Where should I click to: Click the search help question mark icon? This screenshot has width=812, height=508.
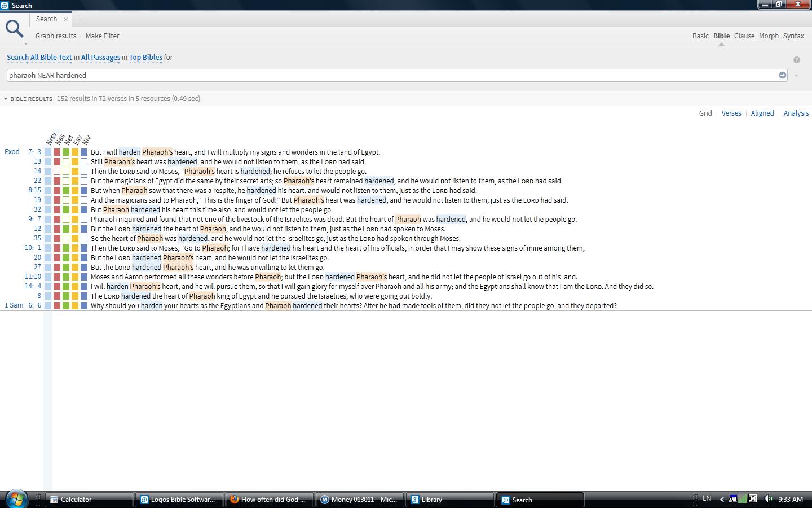[797, 60]
